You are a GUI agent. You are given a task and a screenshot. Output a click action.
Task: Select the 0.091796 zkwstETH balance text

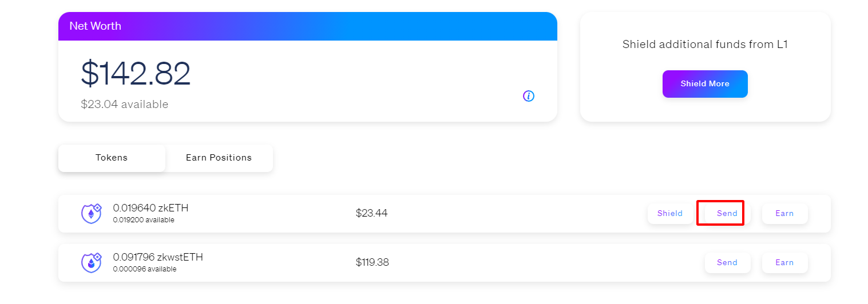pos(158,257)
